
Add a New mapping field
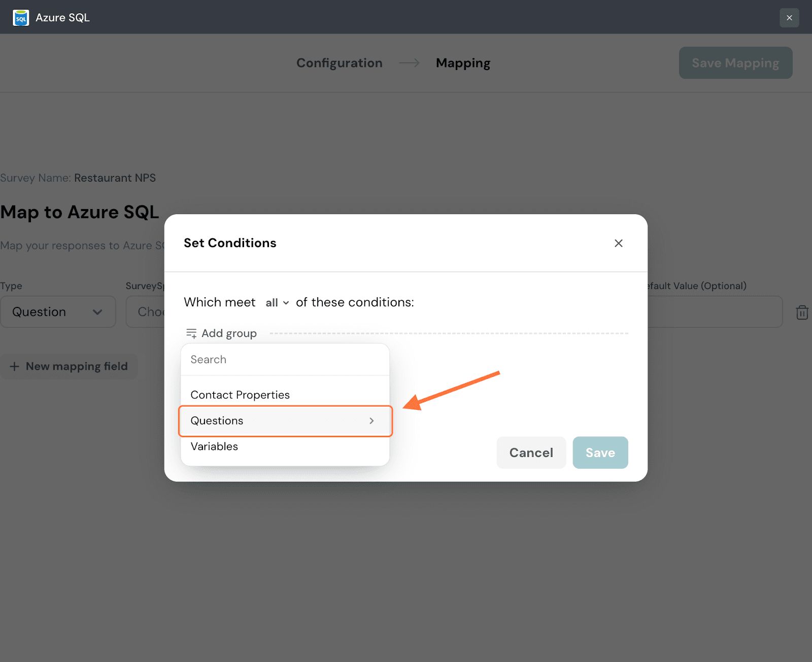(77, 366)
